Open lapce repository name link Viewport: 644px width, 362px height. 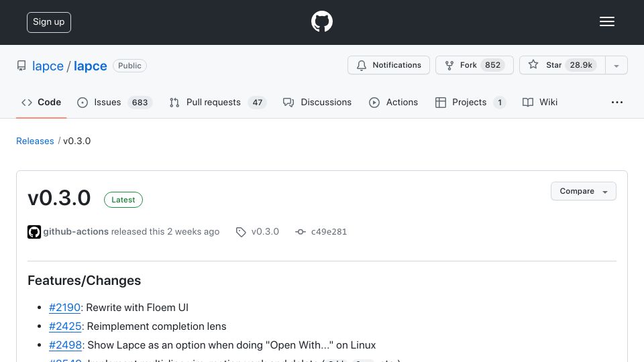[91, 66]
